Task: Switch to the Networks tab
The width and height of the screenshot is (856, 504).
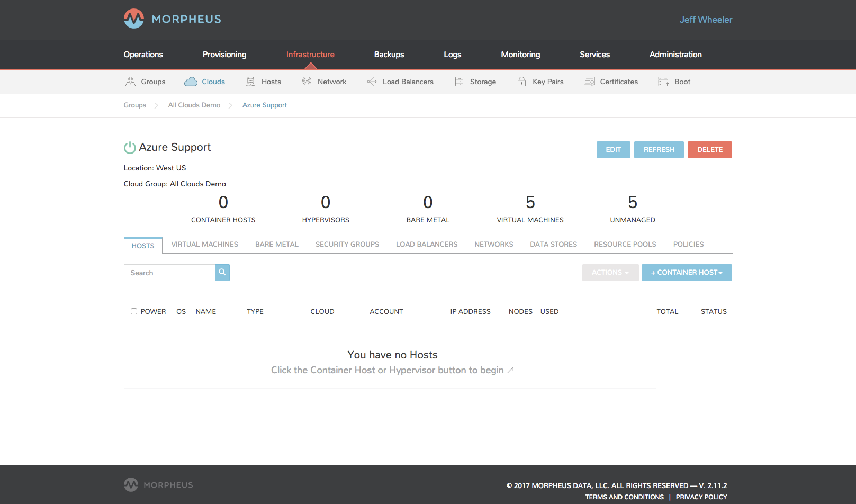Action: pyautogui.click(x=494, y=244)
